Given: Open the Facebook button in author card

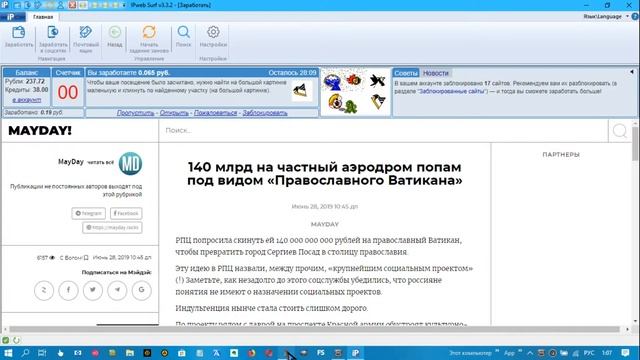Looking at the screenshot, I should coord(126,213).
